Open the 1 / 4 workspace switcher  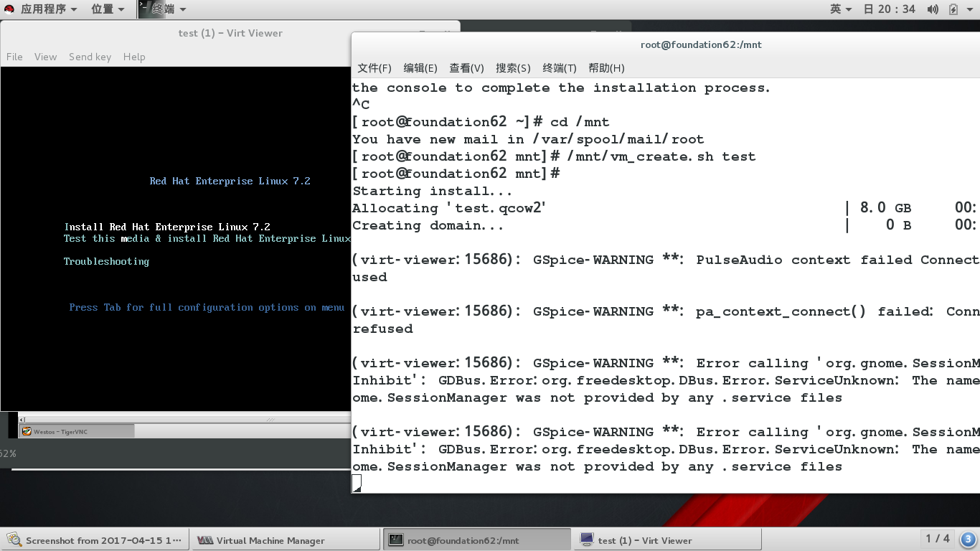pos(937,539)
